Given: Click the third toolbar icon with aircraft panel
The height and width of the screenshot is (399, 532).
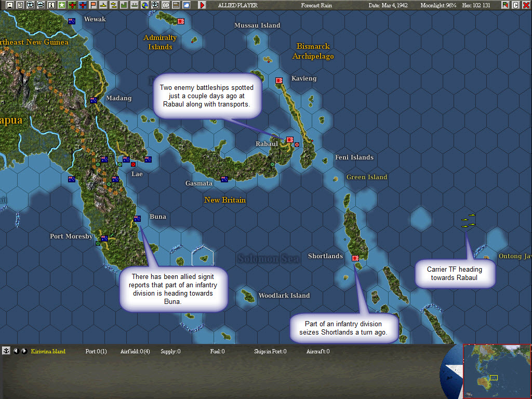Looking at the screenshot, I should (x=31, y=5).
